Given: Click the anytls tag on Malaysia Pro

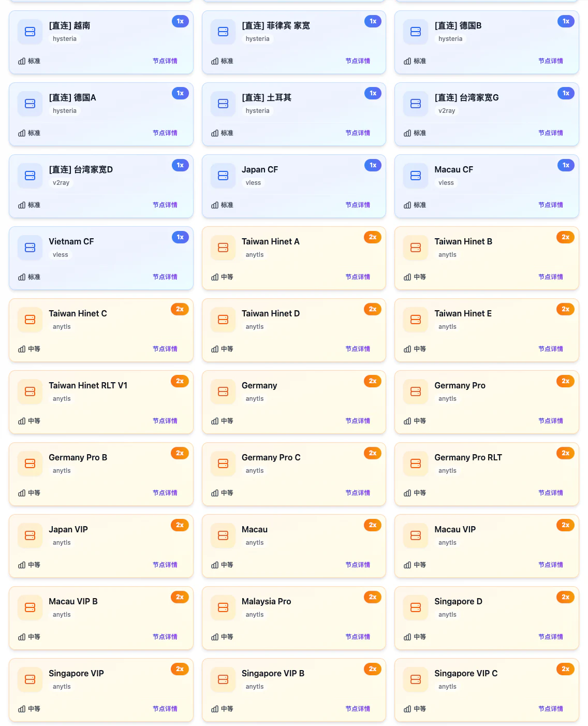Looking at the screenshot, I should point(255,615).
